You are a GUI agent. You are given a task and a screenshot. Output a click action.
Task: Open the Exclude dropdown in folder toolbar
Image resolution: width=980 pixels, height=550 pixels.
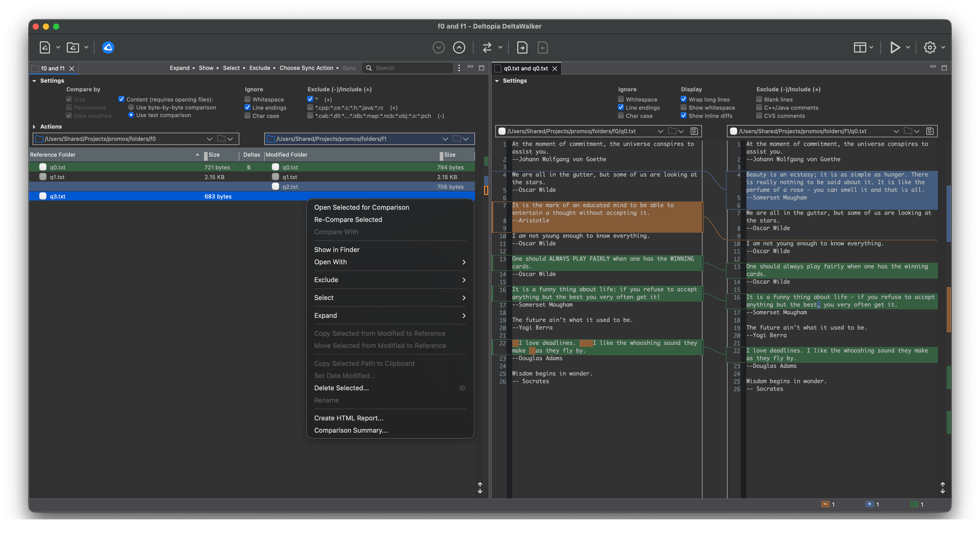click(x=262, y=68)
